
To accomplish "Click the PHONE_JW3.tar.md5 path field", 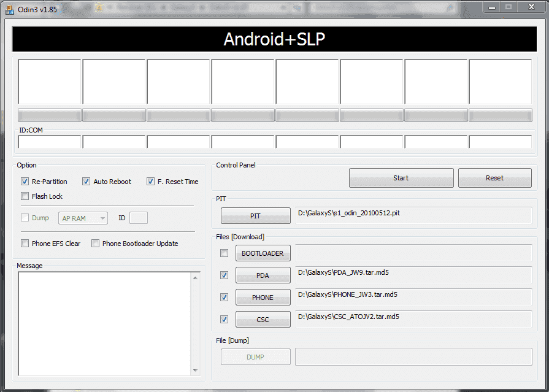I will point(413,297).
